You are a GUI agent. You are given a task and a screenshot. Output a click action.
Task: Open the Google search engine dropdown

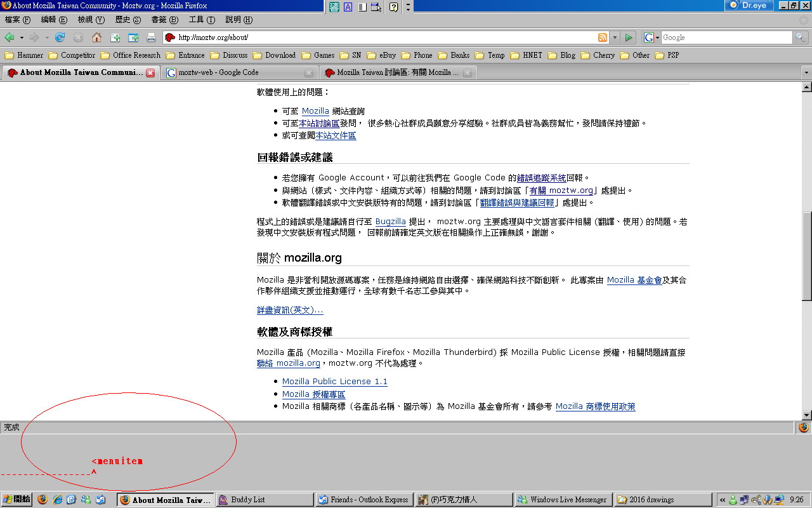(x=651, y=37)
